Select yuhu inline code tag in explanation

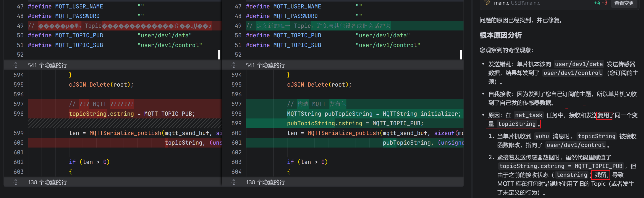point(542,136)
